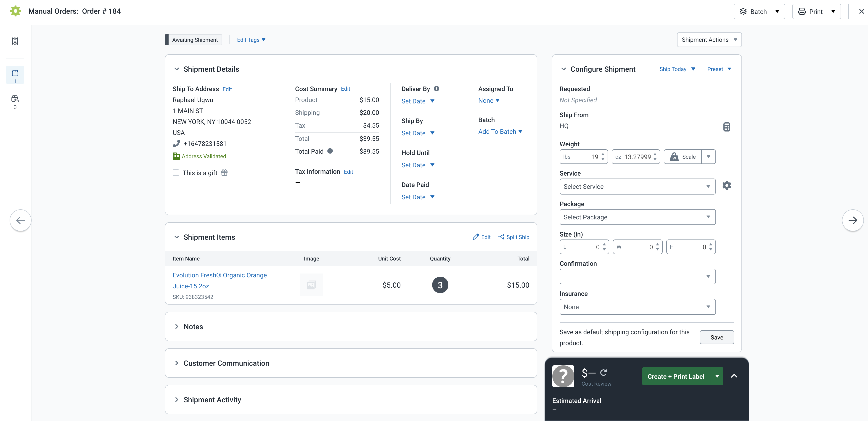
Task: Open the Insurance dropdown
Action: [637, 307]
